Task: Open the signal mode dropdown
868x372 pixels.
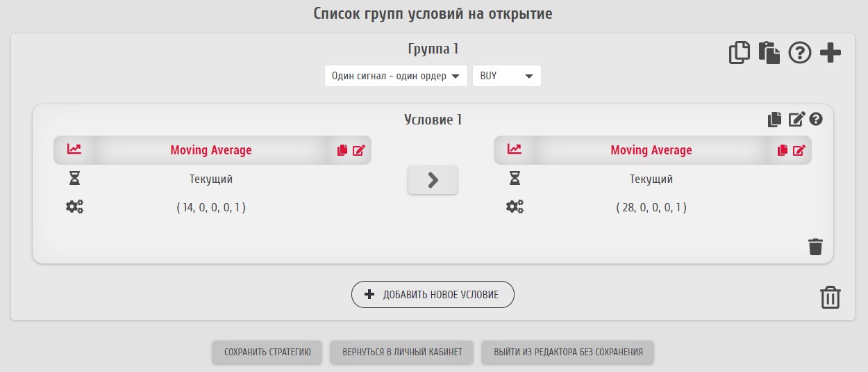Action: pos(396,76)
